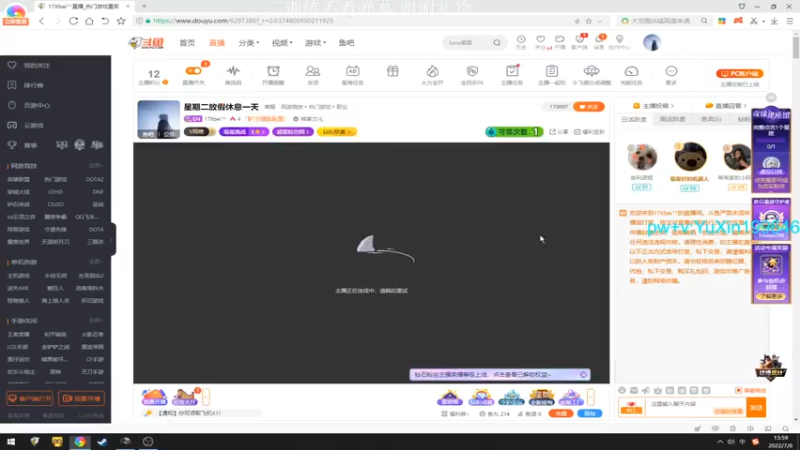This screenshot has width=800, height=450.
Task: Expand the gift bar with arrow toggle
Action: point(591,397)
